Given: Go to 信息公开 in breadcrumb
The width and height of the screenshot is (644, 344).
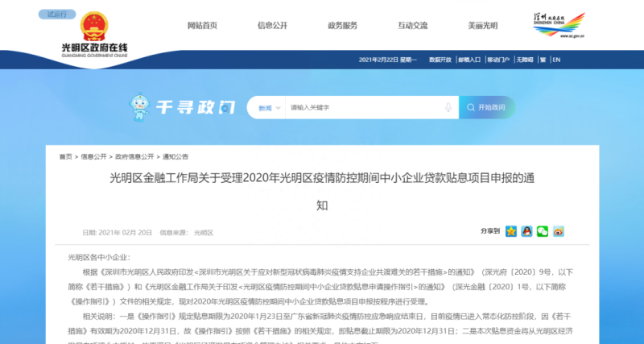Looking at the screenshot, I should pos(93,156).
